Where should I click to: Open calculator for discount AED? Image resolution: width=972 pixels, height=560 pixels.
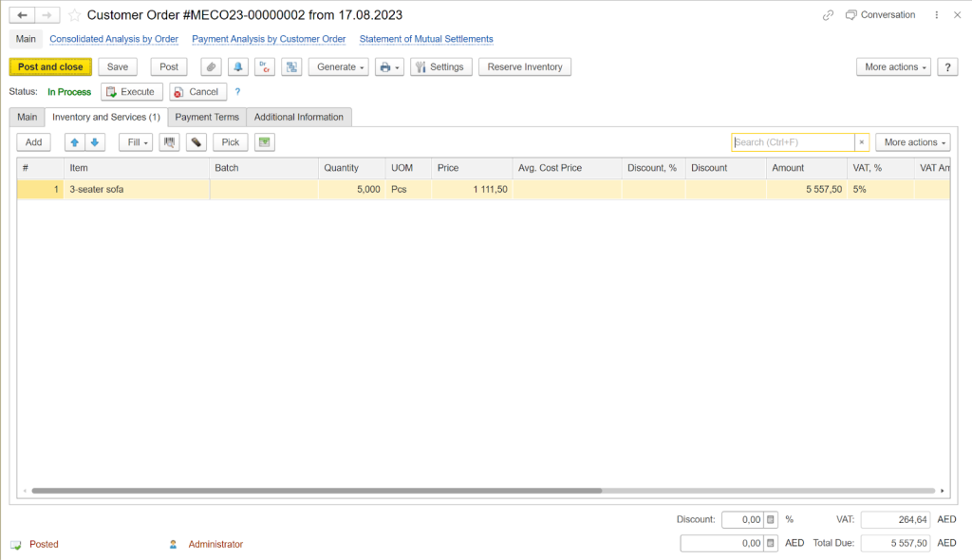[771, 543]
